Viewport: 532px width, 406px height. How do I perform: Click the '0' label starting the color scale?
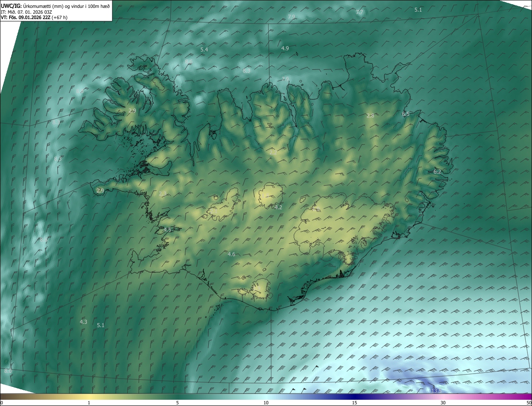click(2, 403)
